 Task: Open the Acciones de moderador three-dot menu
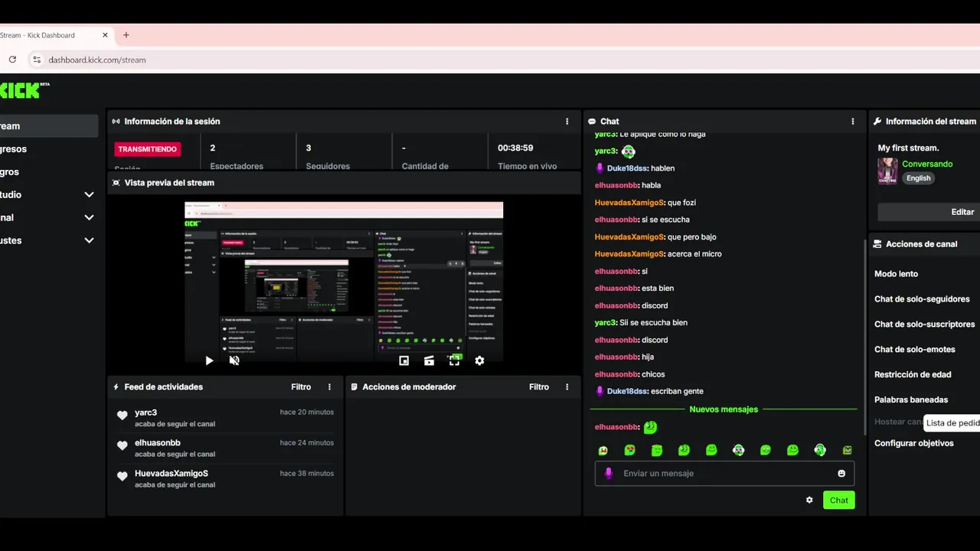coord(567,386)
